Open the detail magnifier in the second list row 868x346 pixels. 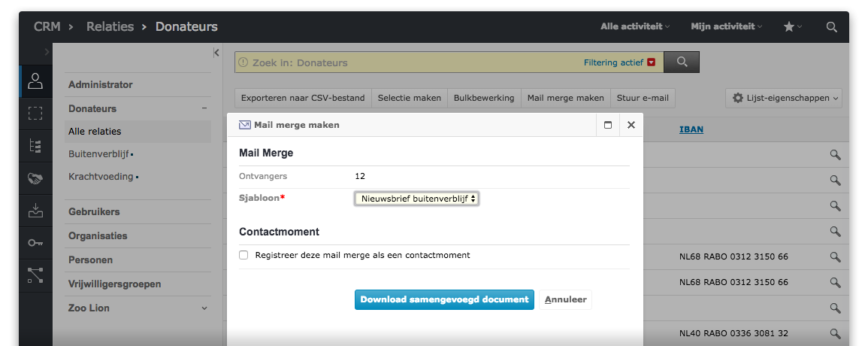pyautogui.click(x=836, y=181)
